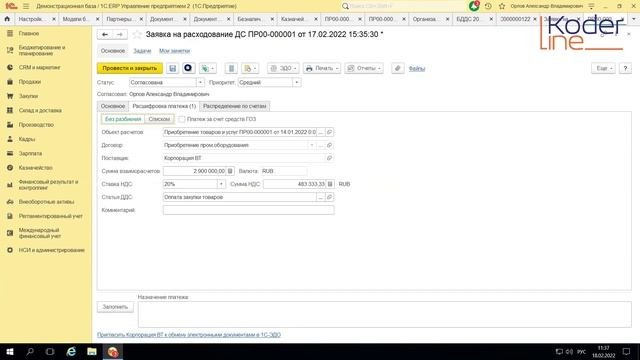Screen dimensions: 640x360
Task: Click the Комментарий input field
Action: [249, 210]
